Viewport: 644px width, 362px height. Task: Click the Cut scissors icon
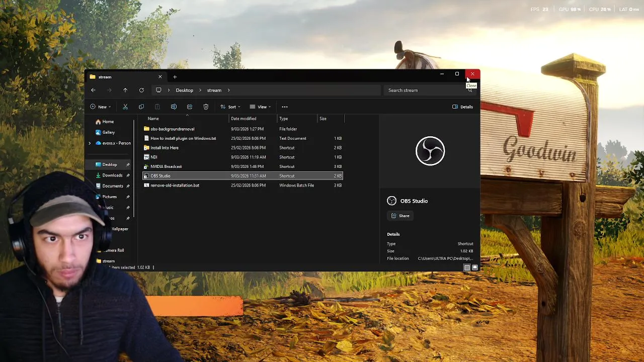point(125,107)
